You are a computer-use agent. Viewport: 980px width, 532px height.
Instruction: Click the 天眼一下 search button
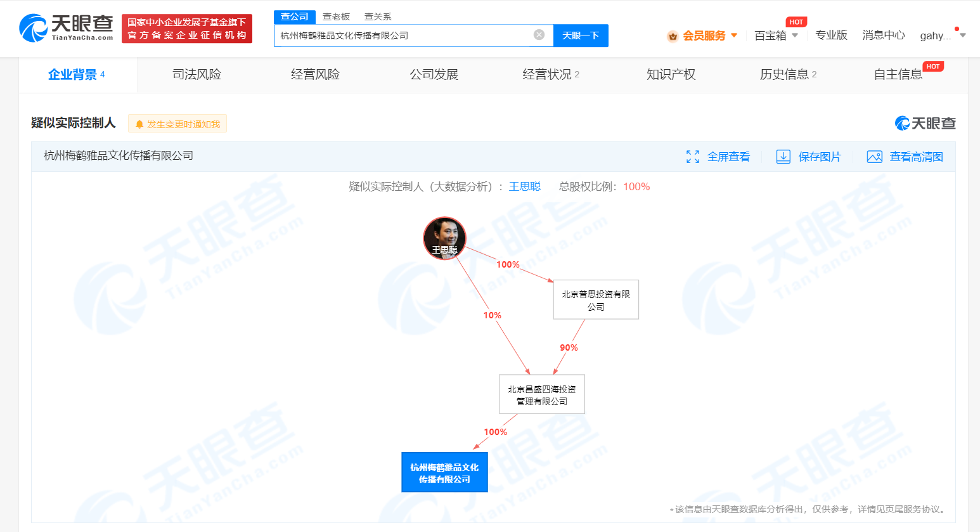click(x=581, y=35)
